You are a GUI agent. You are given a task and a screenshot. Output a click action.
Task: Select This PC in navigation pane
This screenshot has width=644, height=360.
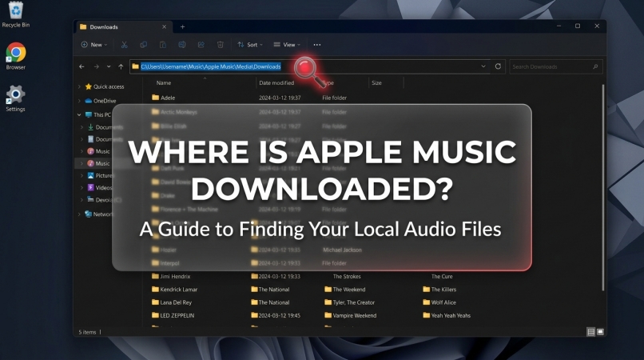(97, 114)
